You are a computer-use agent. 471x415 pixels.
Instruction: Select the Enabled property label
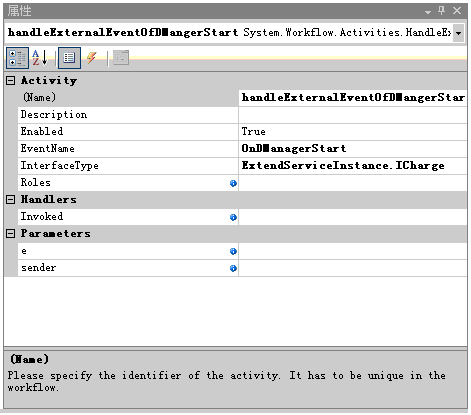42,131
